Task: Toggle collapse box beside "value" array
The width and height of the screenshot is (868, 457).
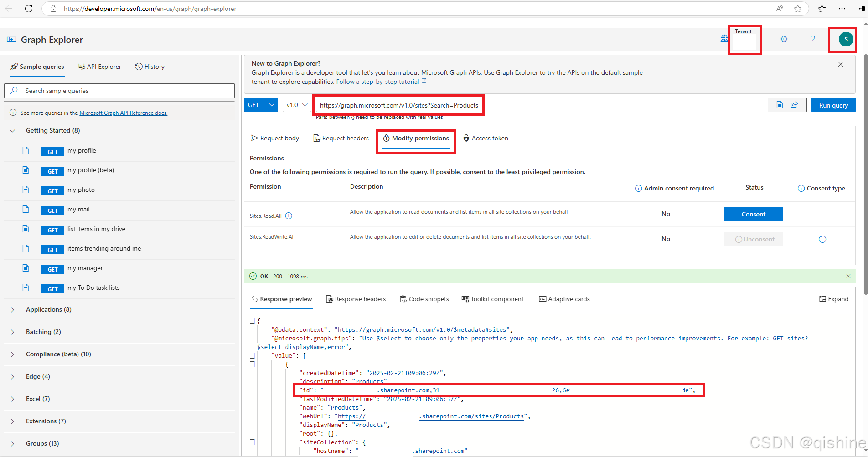Action: pos(252,355)
